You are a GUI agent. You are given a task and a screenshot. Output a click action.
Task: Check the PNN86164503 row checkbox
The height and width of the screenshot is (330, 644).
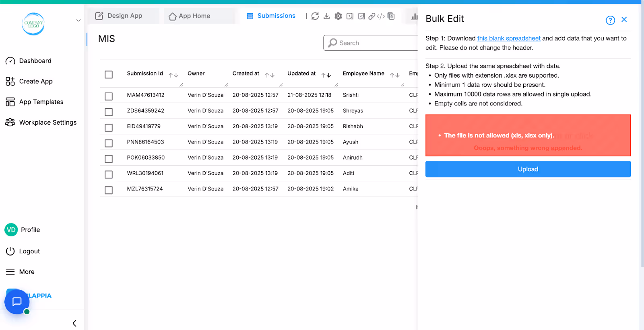[109, 143]
